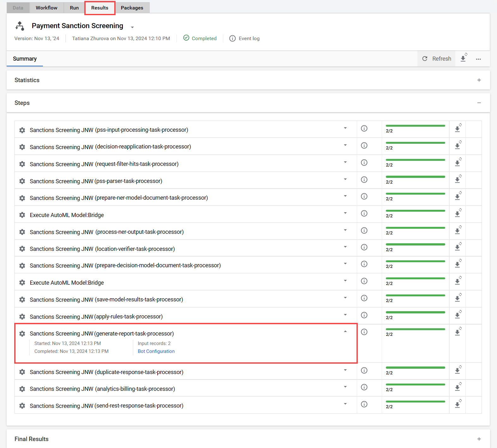Viewport: 497px width, 448px height.
Task: Click progress bar of pss-input-processing-task-processor
Action: point(415,126)
